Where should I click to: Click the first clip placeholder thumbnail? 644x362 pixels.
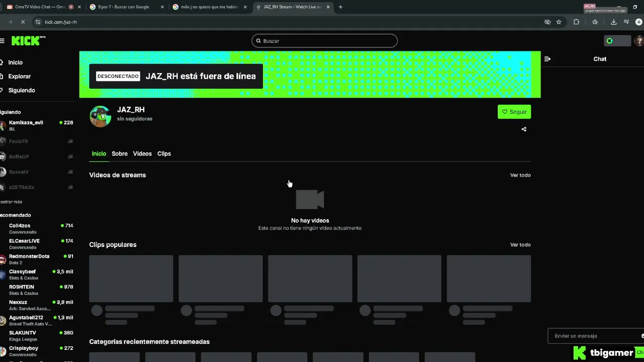(x=131, y=279)
